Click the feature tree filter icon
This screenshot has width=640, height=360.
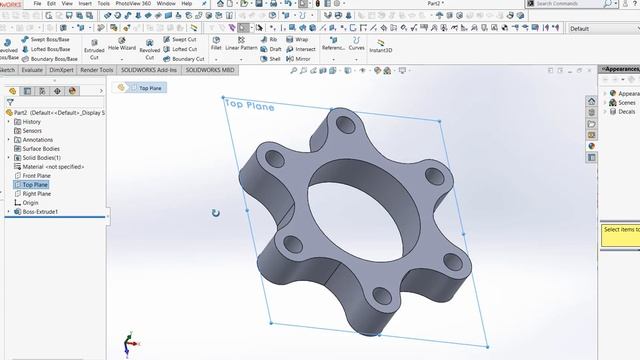point(10,102)
